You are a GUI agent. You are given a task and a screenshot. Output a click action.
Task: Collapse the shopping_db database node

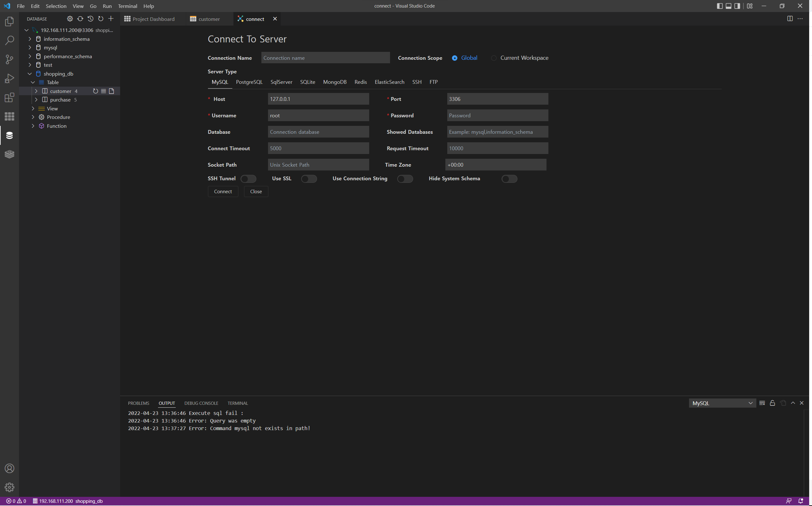pyautogui.click(x=30, y=74)
